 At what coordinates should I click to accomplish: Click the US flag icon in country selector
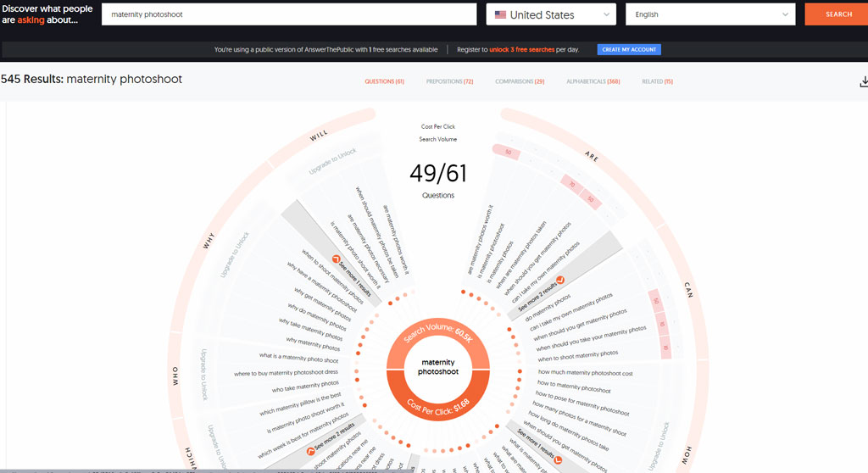(x=500, y=15)
